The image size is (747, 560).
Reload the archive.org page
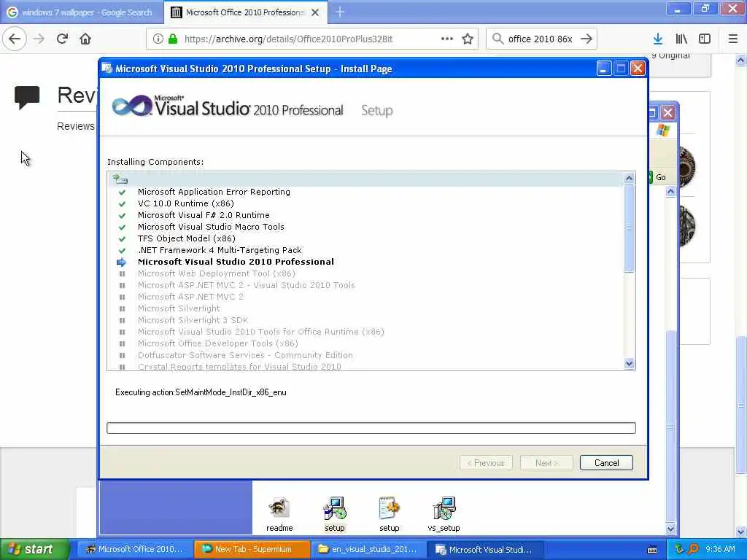coord(63,39)
